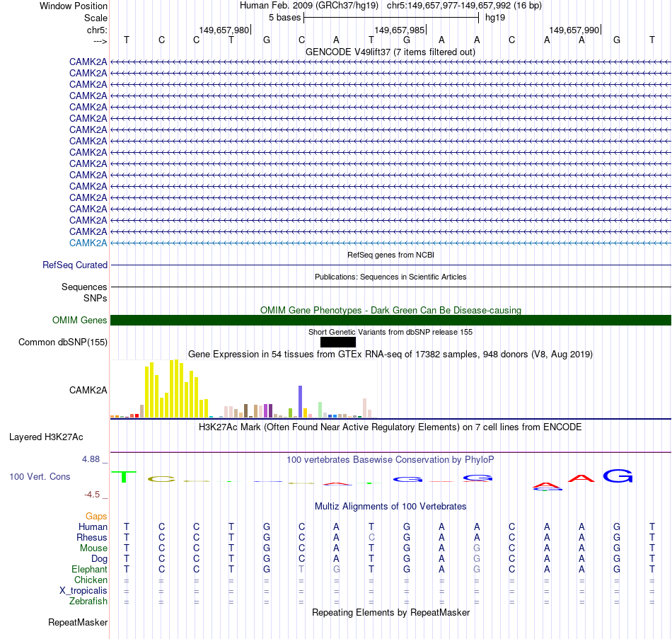Image resolution: width=672 pixels, height=639 pixels.
Task: Open the Layered H3K27Ac track label
Action: pos(46,437)
